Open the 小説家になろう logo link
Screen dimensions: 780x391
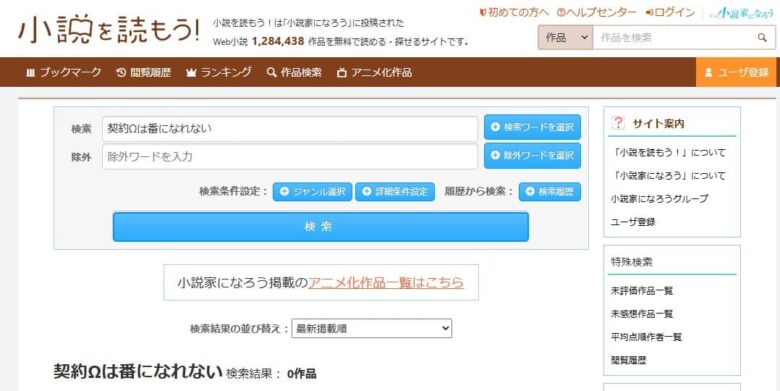(742, 13)
